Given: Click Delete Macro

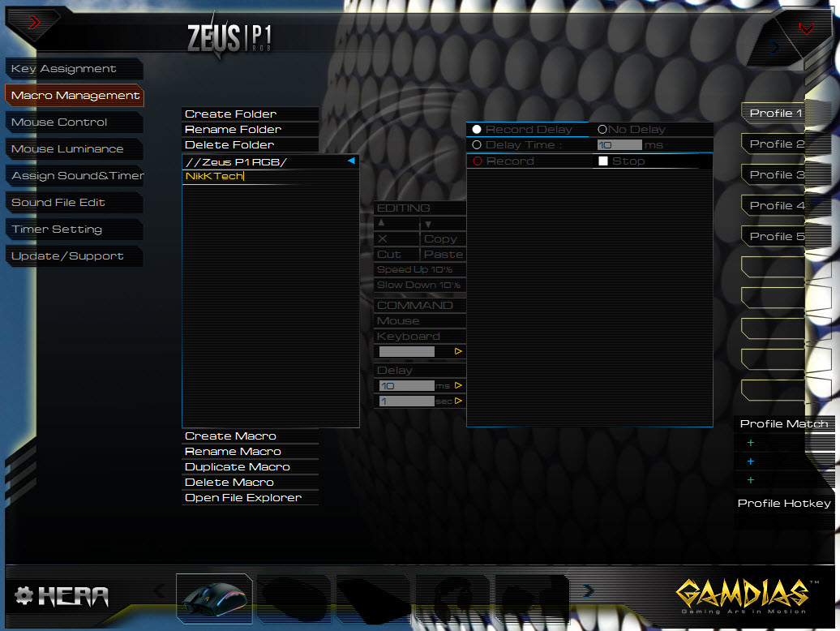Looking at the screenshot, I should (x=251, y=482).
